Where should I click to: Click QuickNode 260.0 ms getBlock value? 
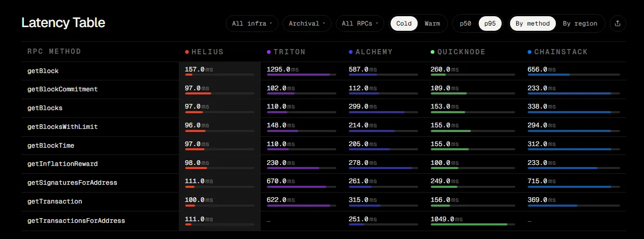coord(444,69)
